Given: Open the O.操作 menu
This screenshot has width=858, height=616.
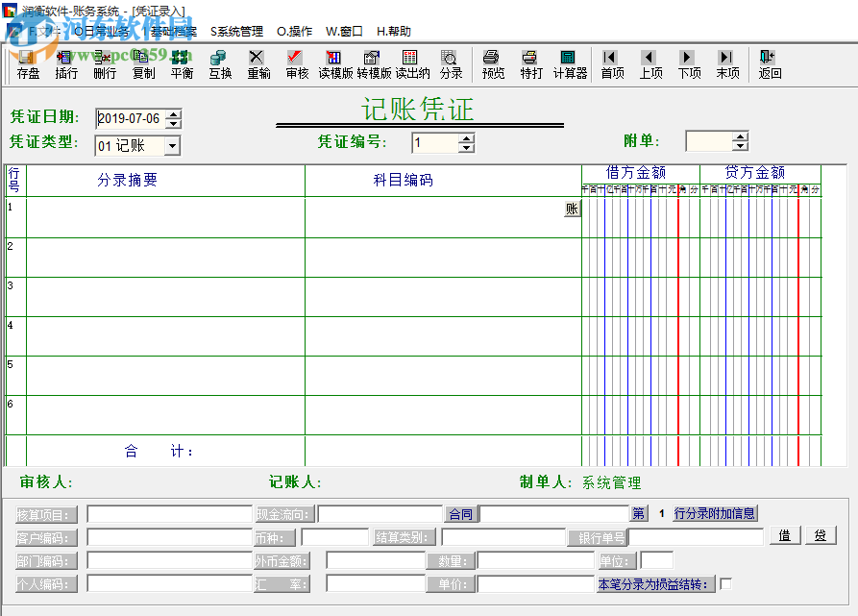Looking at the screenshot, I should click(x=294, y=31).
